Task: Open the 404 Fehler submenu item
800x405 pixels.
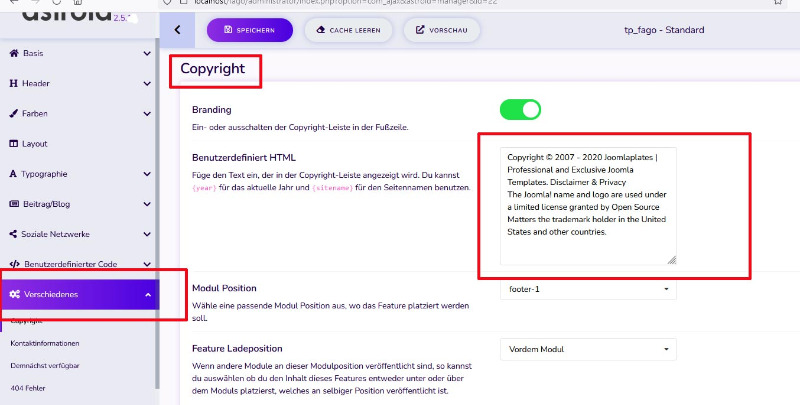Action: point(28,388)
